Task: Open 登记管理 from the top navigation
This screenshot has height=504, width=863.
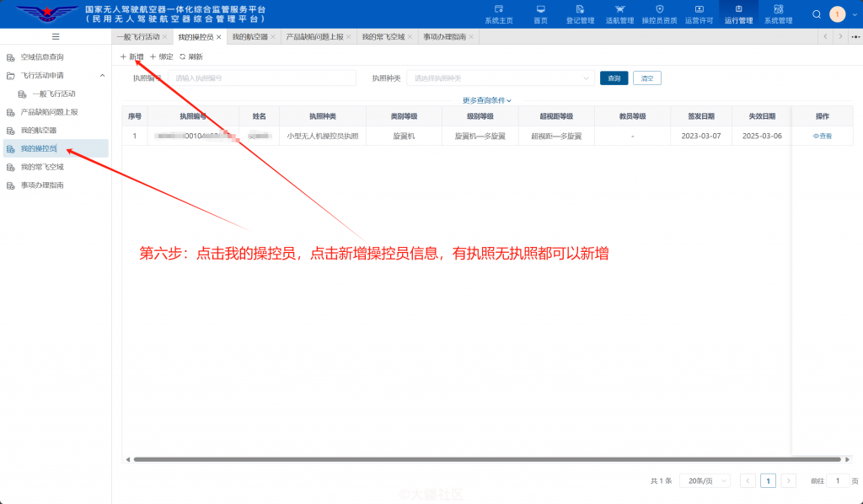Action: pyautogui.click(x=580, y=14)
